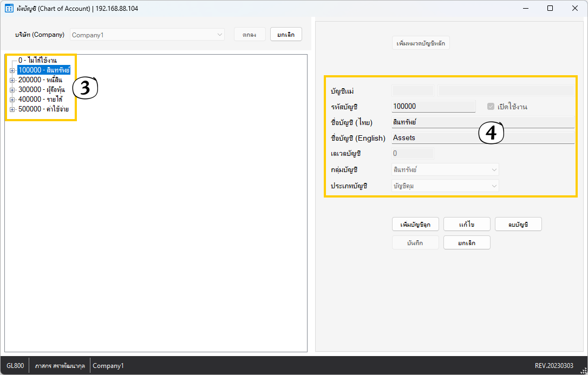Click the English account name field
The height and width of the screenshot is (375, 588).
click(x=482, y=138)
